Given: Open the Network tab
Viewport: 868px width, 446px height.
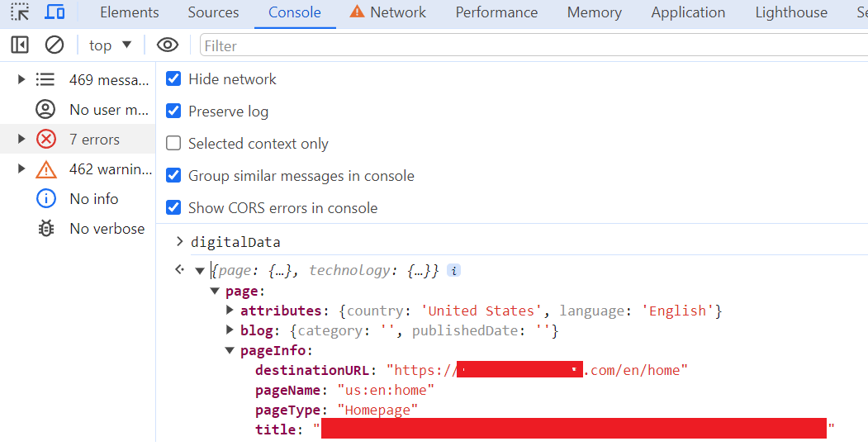Looking at the screenshot, I should tap(388, 12).
